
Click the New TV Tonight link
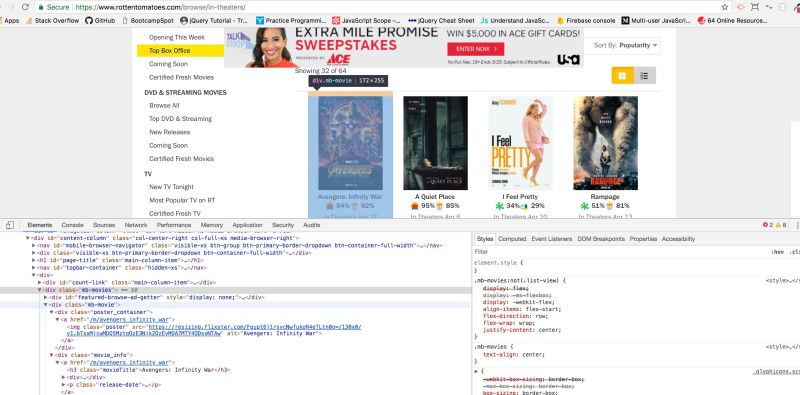point(171,187)
